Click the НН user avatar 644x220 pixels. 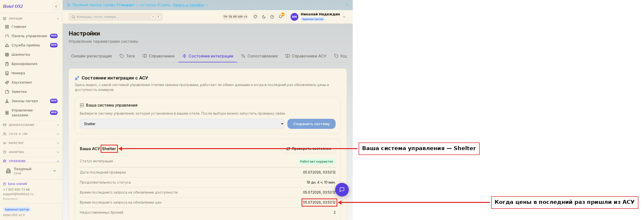294,17
